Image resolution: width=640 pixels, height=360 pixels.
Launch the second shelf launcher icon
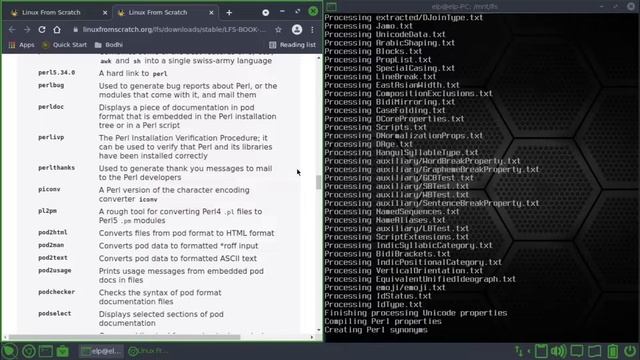[x=29, y=351]
